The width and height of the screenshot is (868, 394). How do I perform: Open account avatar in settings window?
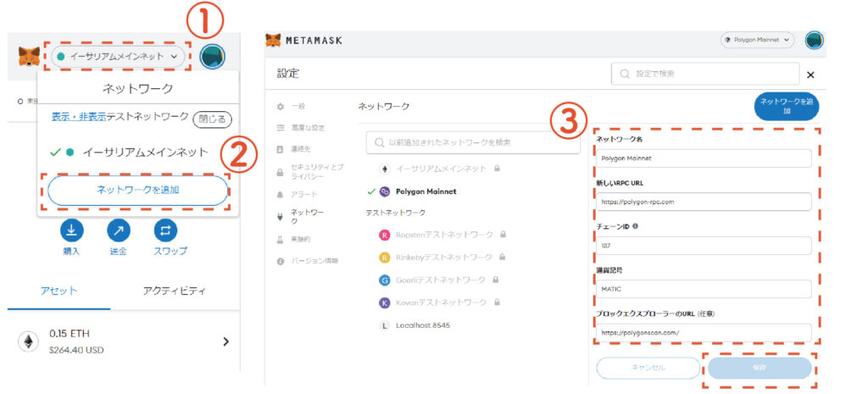coord(815,40)
